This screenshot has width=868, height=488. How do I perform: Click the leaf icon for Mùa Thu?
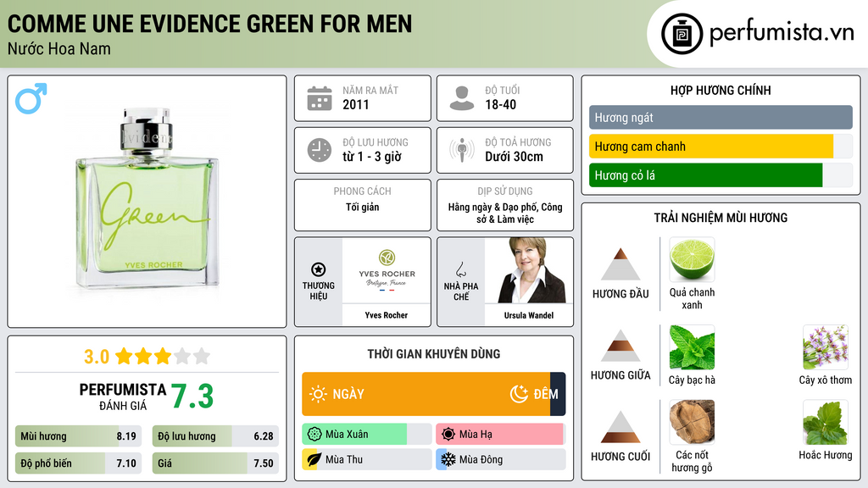(314, 459)
